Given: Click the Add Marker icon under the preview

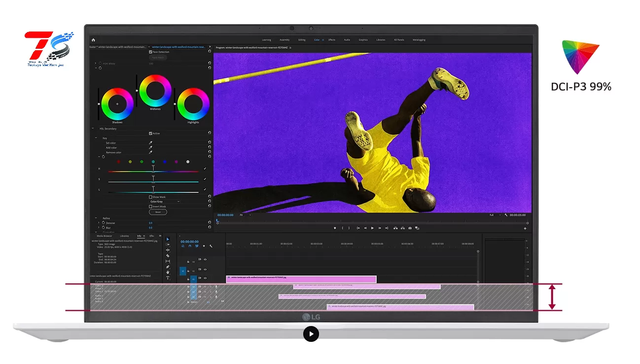Looking at the screenshot, I should tap(335, 228).
